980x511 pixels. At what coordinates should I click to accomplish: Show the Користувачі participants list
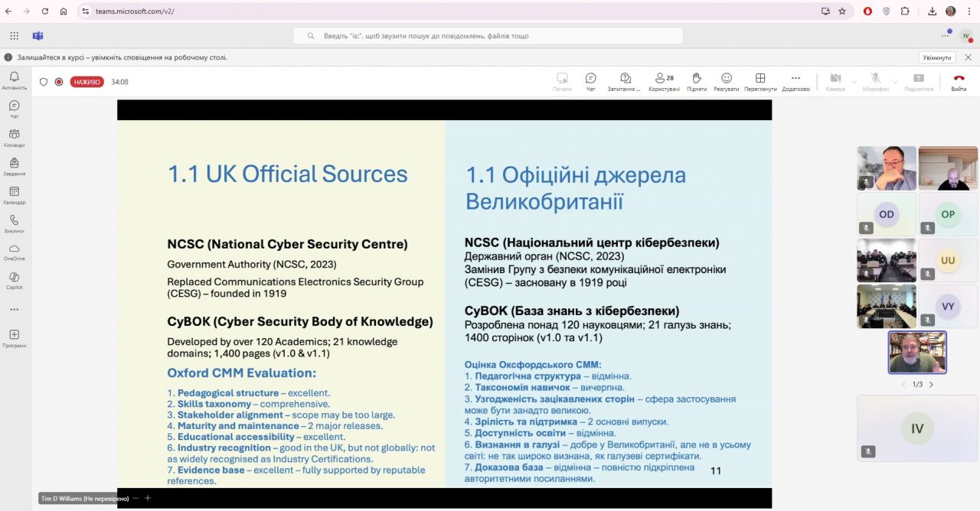click(664, 81)
